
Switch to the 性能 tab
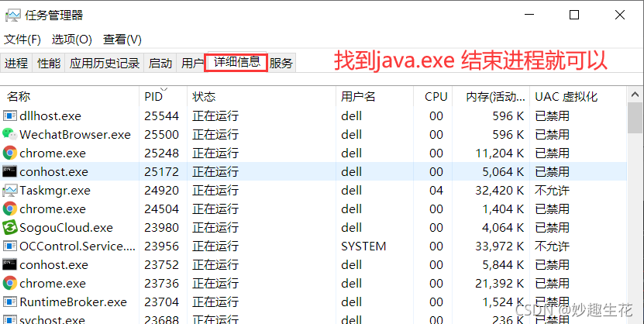pyautogui.click(x=49, y=64)
